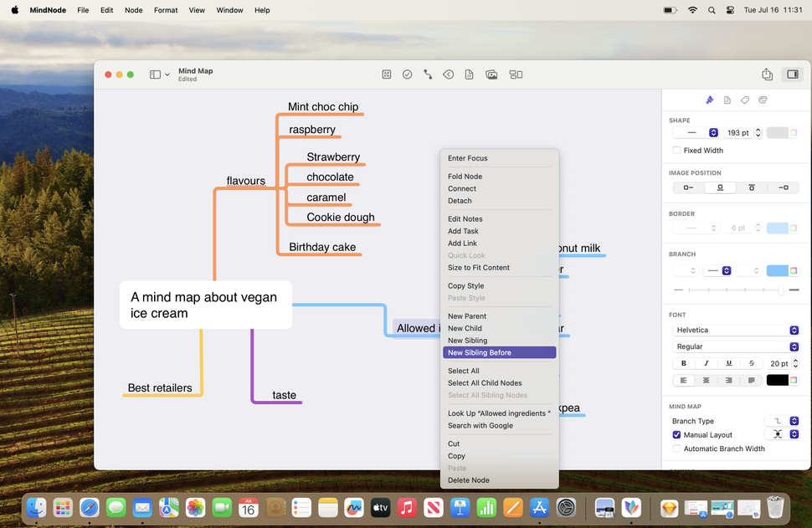
Task: Select the Best retailers node
Action: pyautogui.click(x=160, y=387)
